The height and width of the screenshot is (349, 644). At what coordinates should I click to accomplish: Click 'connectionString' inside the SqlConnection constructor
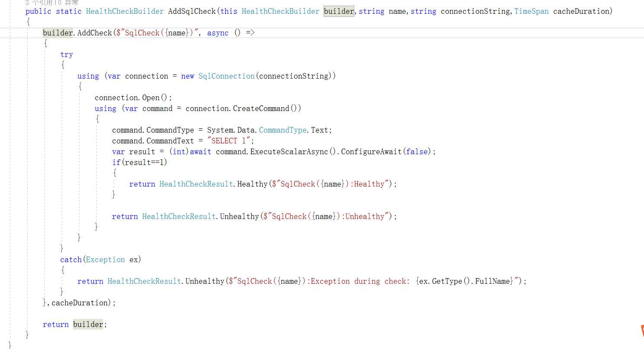pyautogui.click(x=294, y=76)
